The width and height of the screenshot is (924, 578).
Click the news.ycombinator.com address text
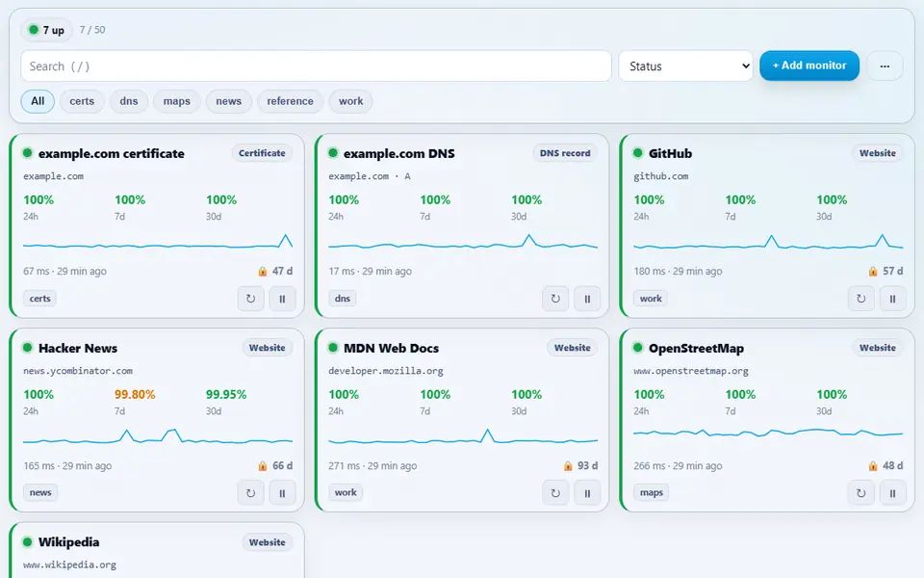78,371
